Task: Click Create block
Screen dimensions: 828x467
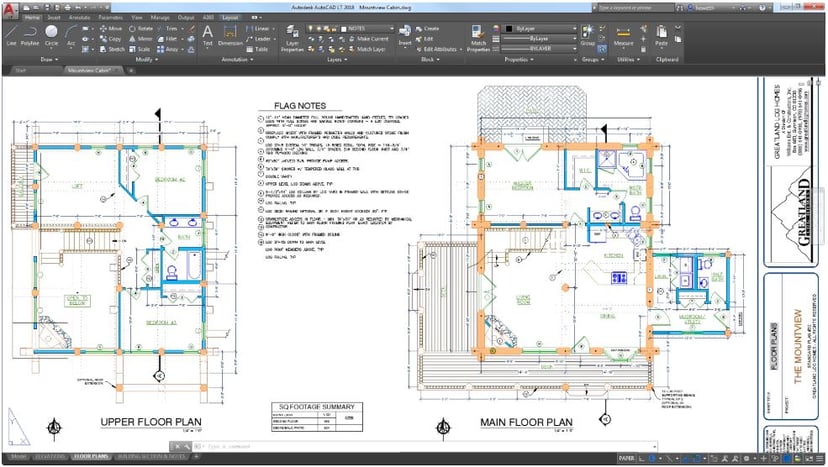Action: (427, 29)
